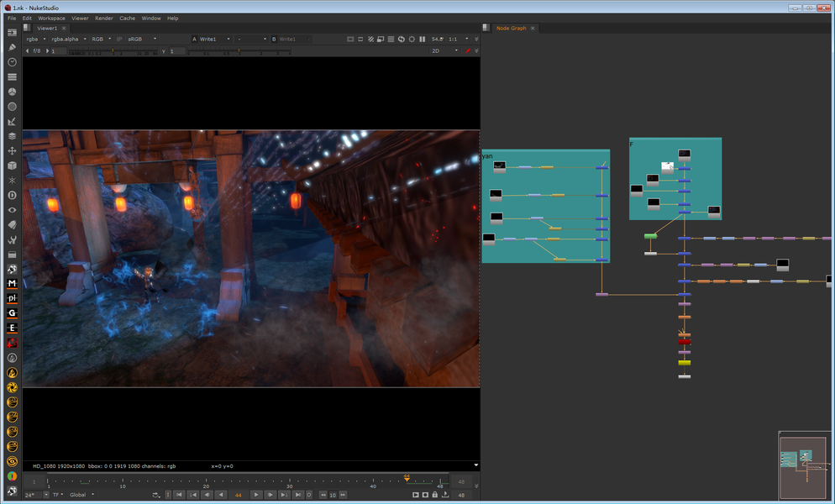Select the red node in graph
The height and width of the screenshot is (504, 835).
[x=685, y=342]
